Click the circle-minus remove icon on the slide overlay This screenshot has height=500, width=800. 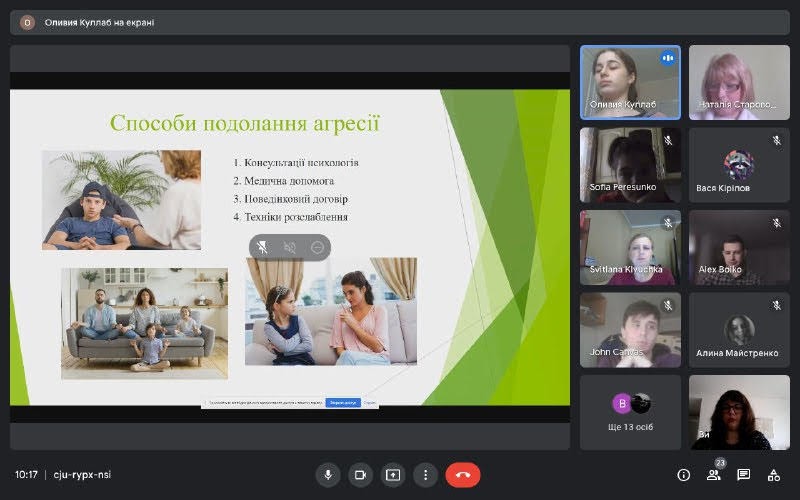click(317, 247)
